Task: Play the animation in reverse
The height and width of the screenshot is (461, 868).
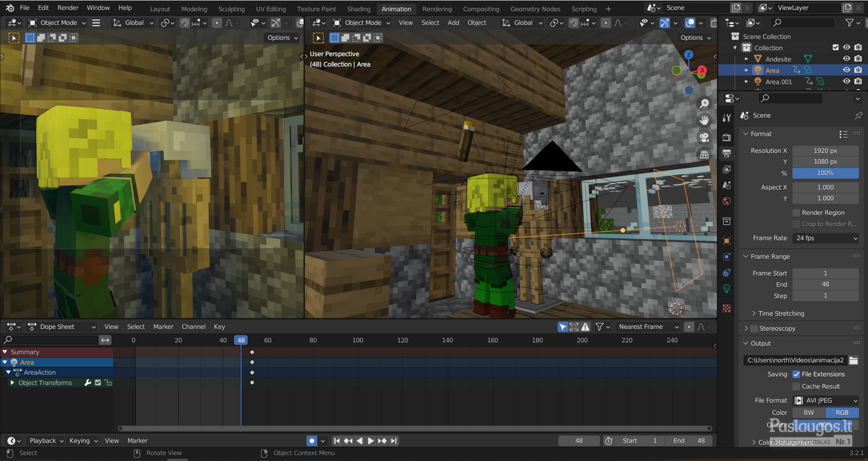Action: click(x=360, y=441)
